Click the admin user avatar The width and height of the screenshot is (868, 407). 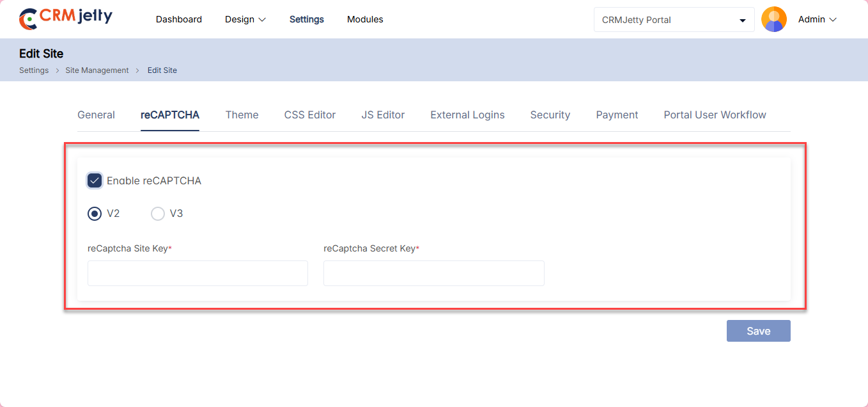(x=773, y=19)
